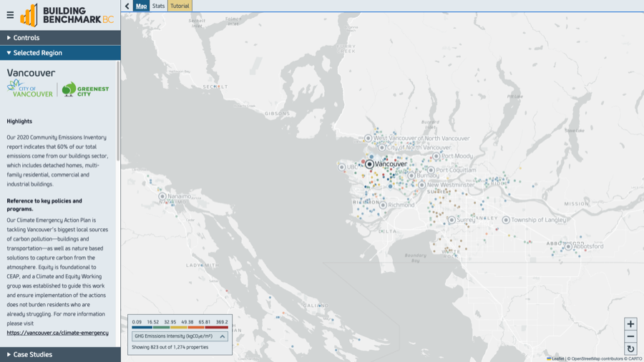Select the UBC region marker

click(342, 167)
